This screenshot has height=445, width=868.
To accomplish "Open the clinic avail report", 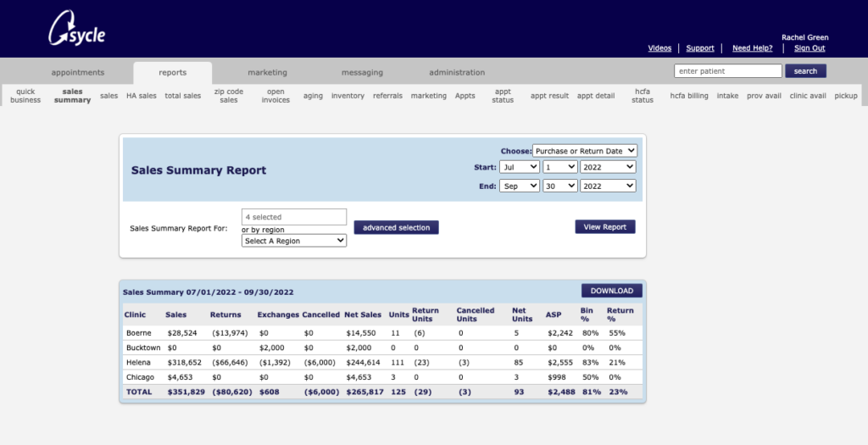I will point(808,96).
